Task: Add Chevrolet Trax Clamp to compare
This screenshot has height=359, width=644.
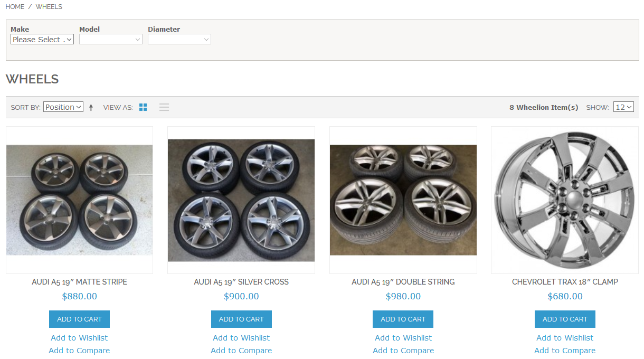Action: pyautogui.click(x=565, y=351)
